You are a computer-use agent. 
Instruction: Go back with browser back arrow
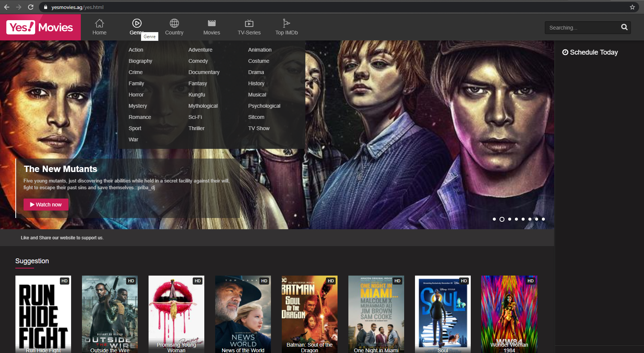click(x=7, y=7)
